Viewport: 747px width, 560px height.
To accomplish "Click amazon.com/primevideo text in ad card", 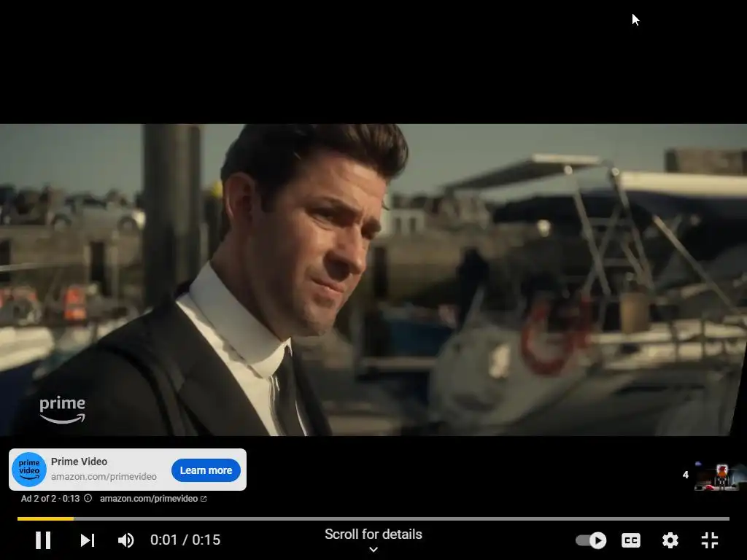I will [x=104, y=476].
